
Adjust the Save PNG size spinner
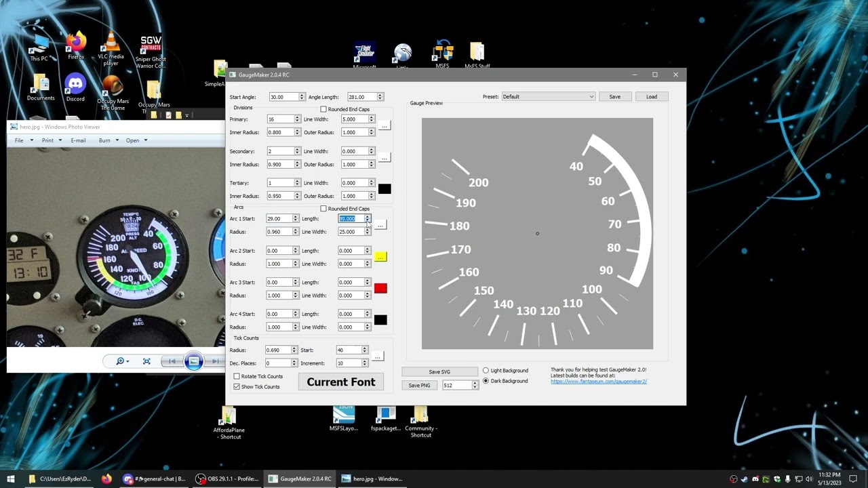[x=475, y=385]
